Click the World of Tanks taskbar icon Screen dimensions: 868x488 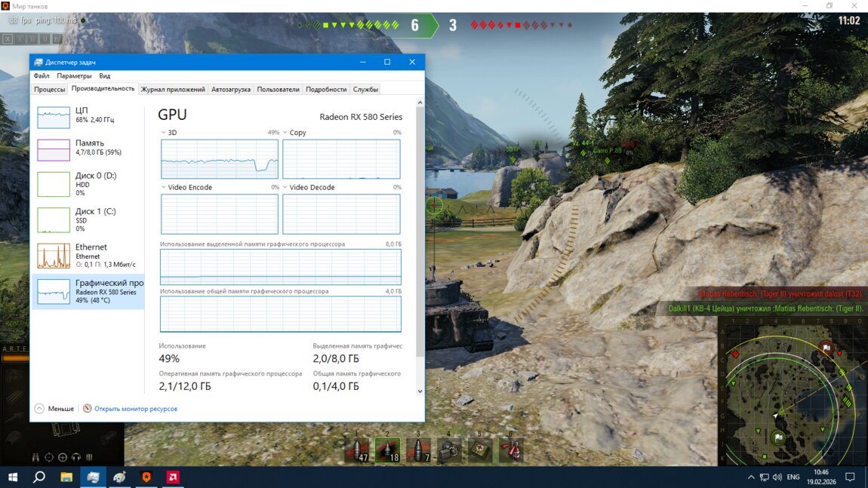click(x=146, y=477)
